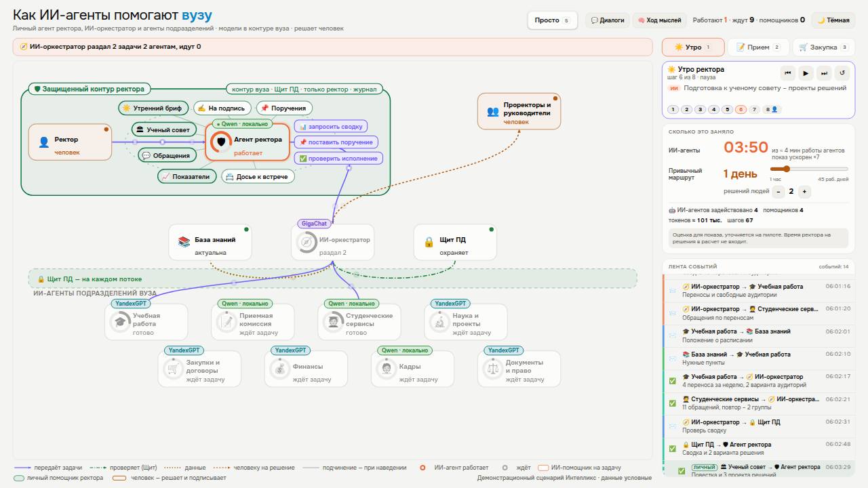
Task: Select the Документы и право agent
Action: click(x=519, y=369)
